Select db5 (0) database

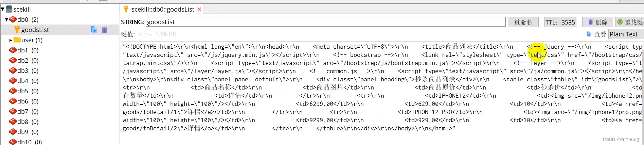28,91
